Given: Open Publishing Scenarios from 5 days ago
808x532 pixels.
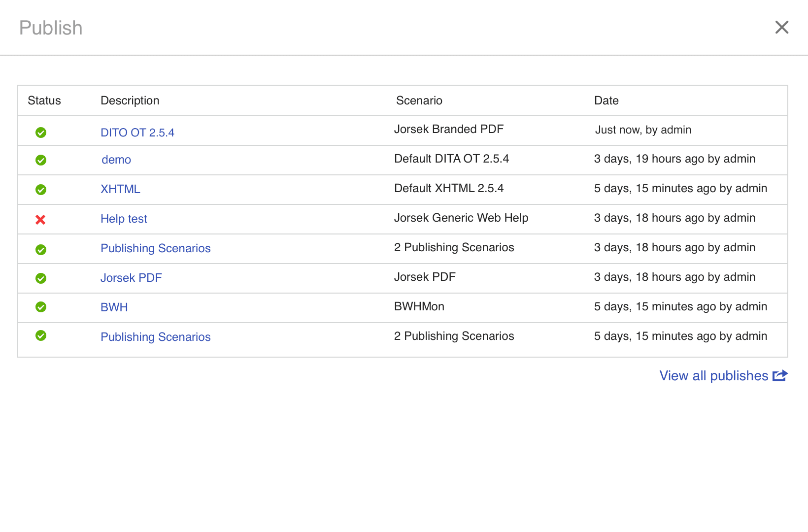Looking at the screenshot, I should pos(156,337).
